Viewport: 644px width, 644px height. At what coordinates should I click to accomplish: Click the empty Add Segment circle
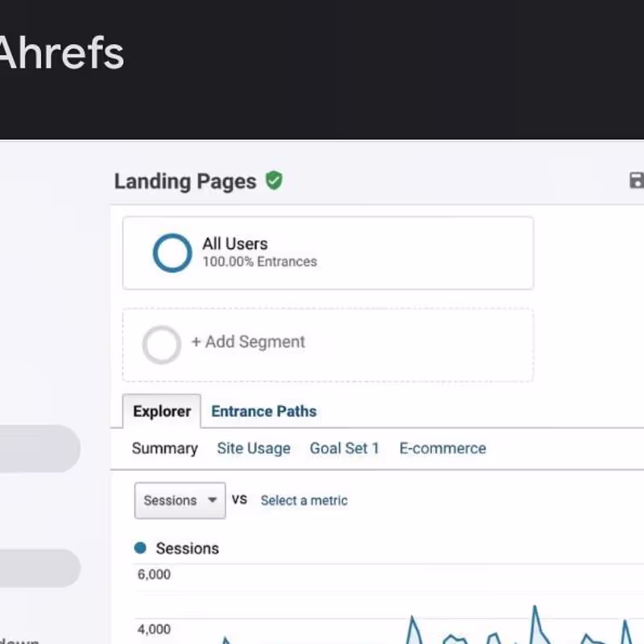pyautogui.click(x=162, y=345)
